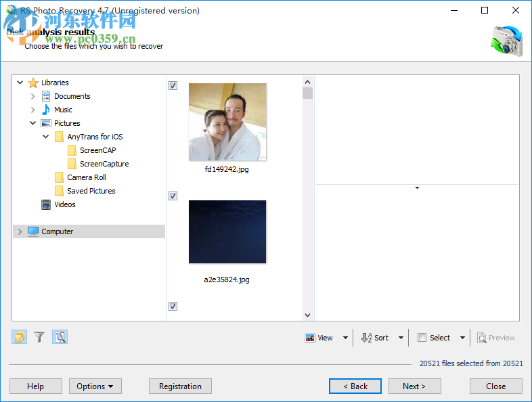The height and width of the screenshot is (402, 532).
Task: Click the Computer monitor icon
Action: pos(33,231)
